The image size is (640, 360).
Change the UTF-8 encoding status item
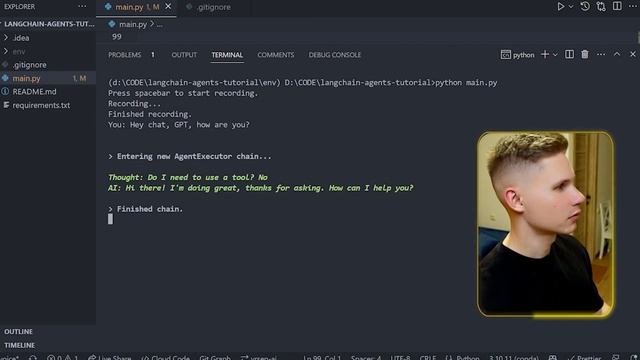[x=400, y=358]
